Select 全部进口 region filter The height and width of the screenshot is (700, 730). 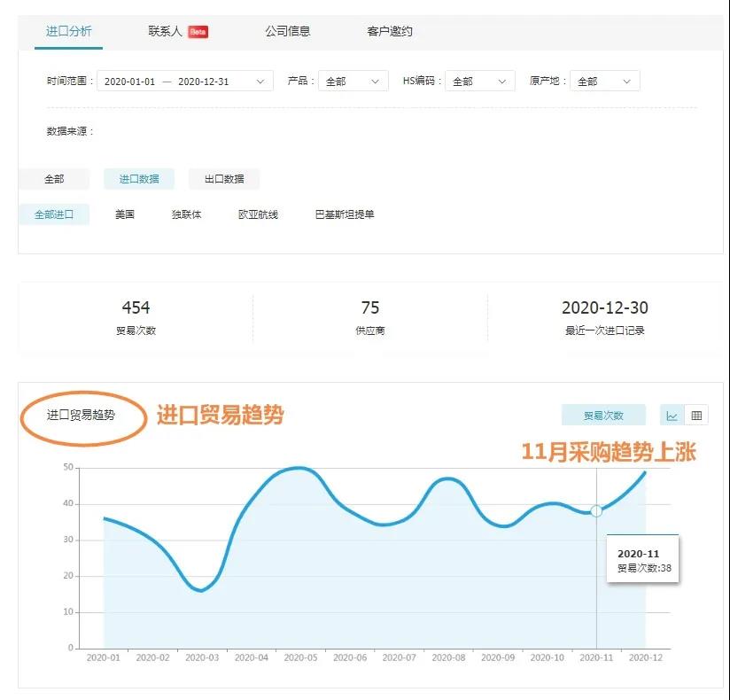click(x=54, y=214)
